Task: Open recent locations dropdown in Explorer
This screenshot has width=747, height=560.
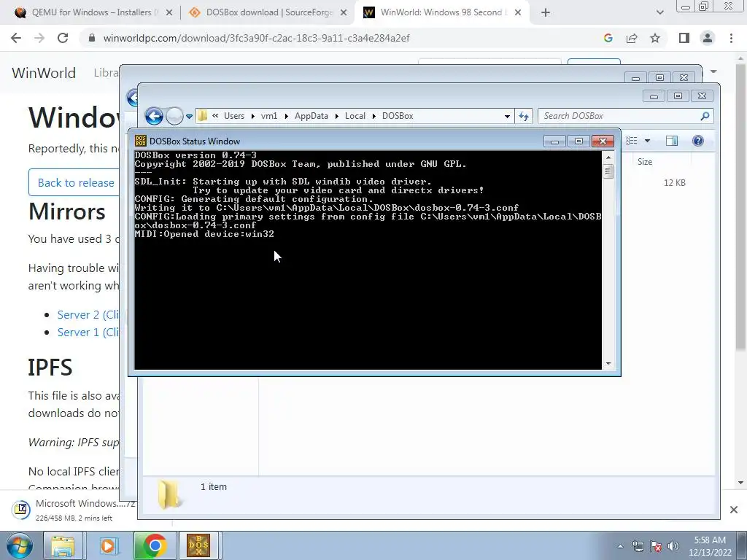Action: (x=189, y=116)
